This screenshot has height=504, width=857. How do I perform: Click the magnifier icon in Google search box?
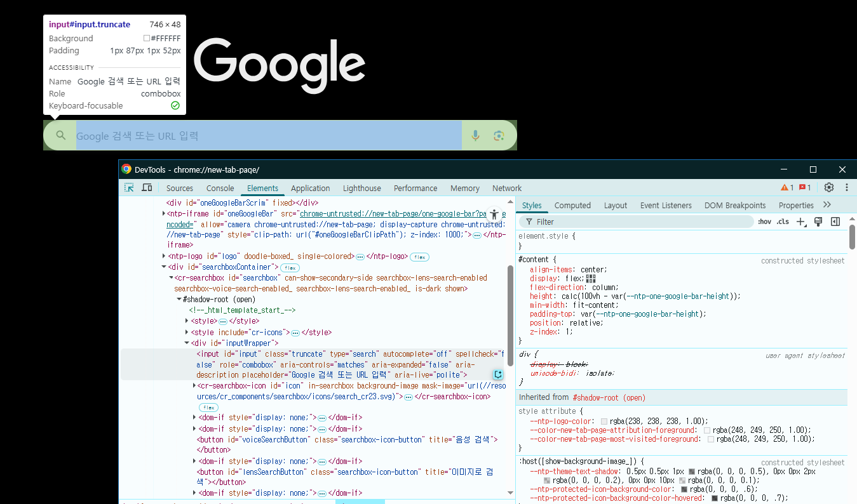[61, 135]
